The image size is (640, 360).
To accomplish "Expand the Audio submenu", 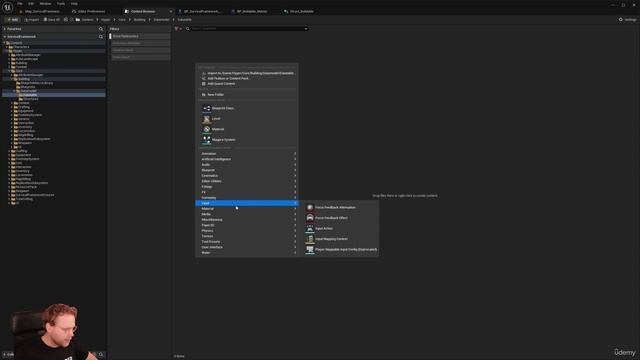I will (247, 164).
